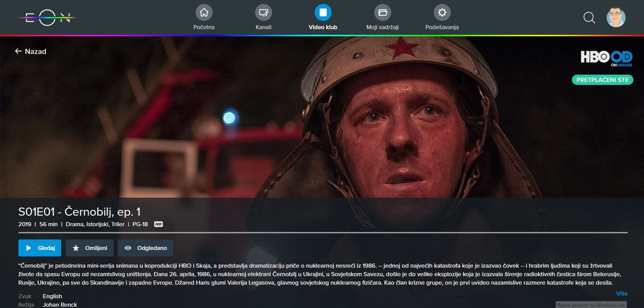Click the HBO OD logo

click(606, 59)
